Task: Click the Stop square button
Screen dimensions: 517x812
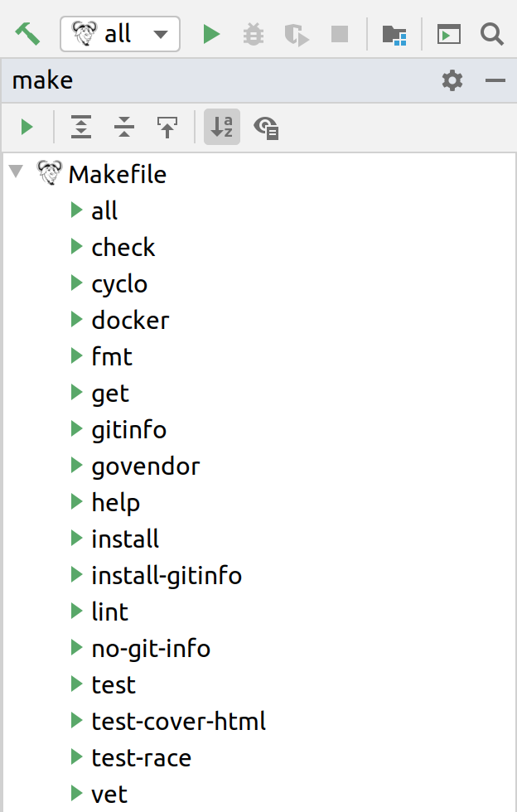Action: pyautogui.click(x=339, y=34)
